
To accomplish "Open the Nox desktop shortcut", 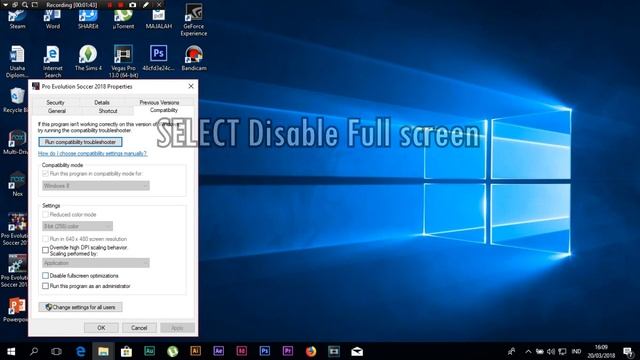I will pos(17,184).
